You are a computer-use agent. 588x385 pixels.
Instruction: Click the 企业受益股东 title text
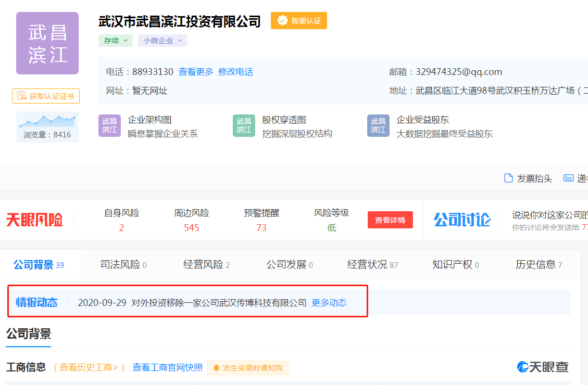422,120
